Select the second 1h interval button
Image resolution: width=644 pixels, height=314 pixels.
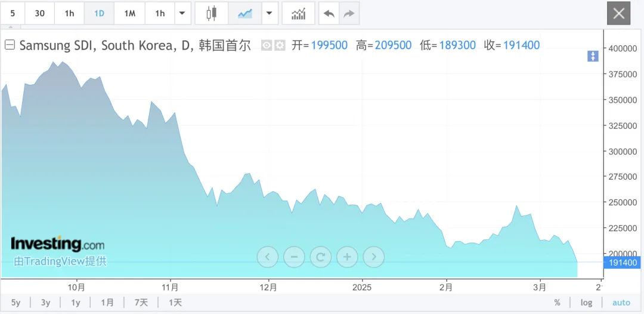coord(160,14)
